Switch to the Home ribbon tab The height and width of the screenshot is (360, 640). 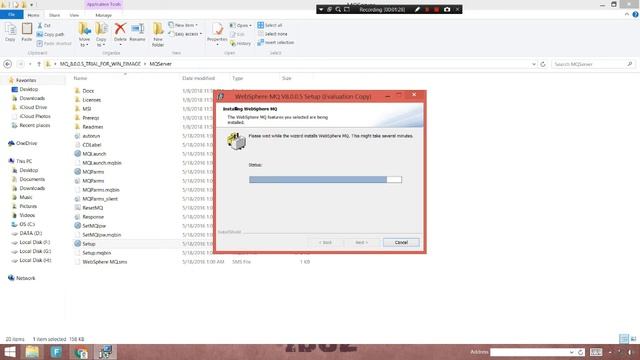[33, 15]
